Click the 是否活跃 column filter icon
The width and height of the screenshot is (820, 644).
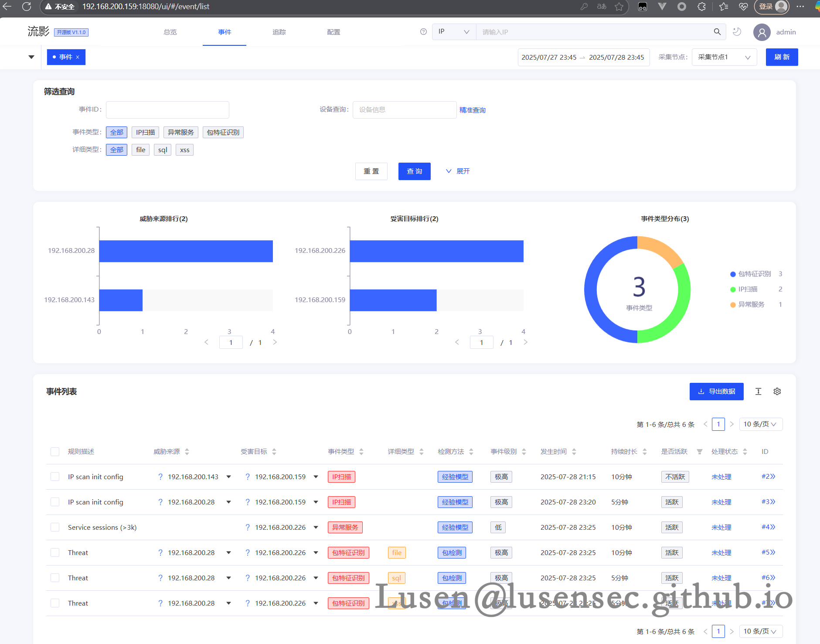(x=699, y=452)
